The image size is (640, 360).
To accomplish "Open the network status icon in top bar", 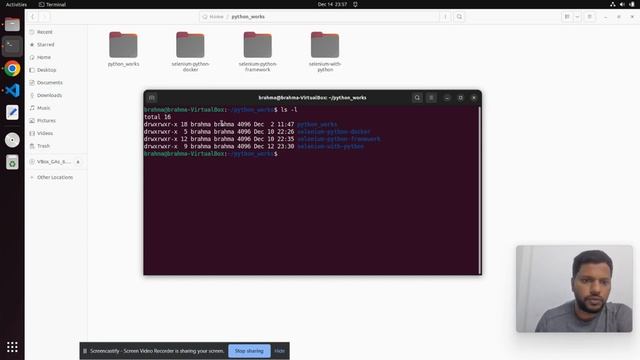I will tap(613, 4).
